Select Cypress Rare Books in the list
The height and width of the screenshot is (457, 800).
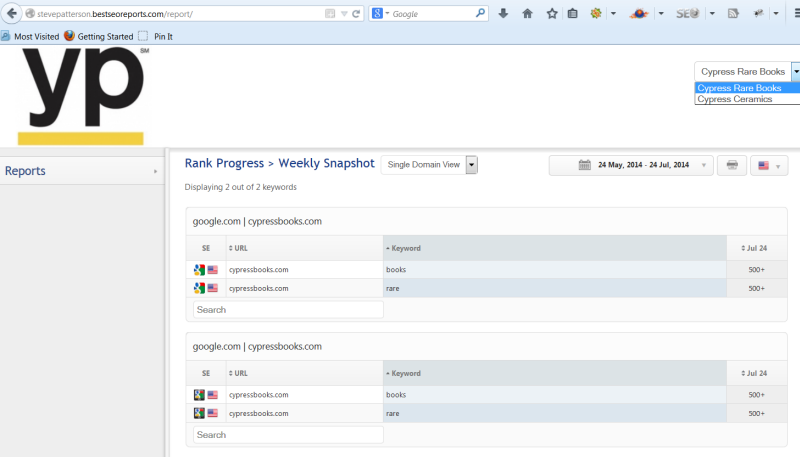[740, 88]
